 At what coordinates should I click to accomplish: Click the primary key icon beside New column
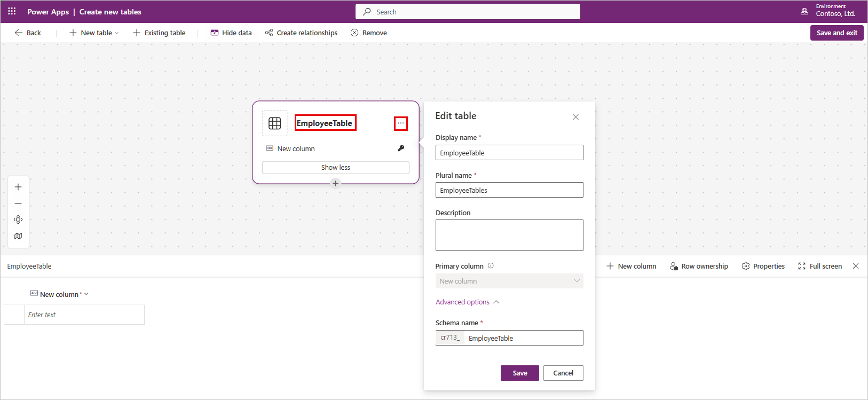coord(401,148)
